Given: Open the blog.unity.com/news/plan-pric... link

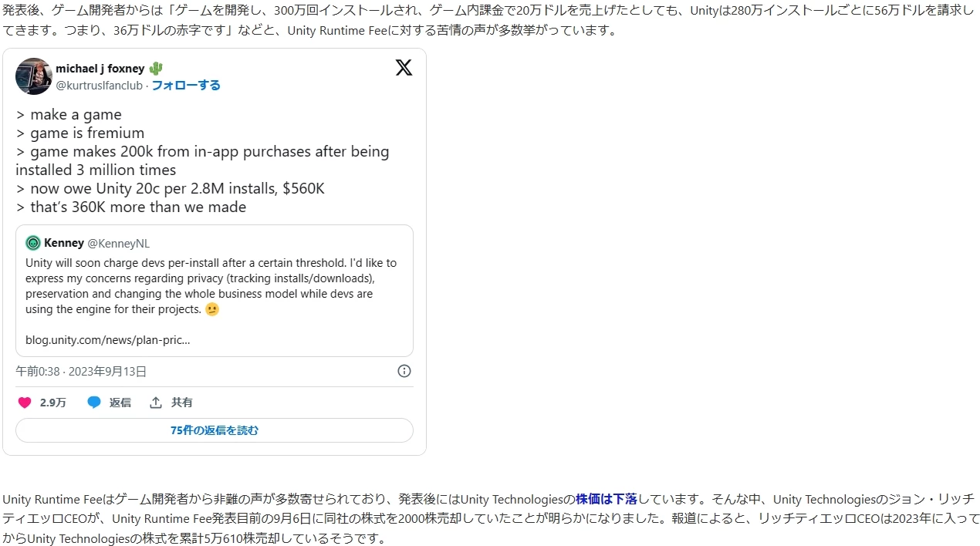Looking at the screenshot, I should 108,339.
